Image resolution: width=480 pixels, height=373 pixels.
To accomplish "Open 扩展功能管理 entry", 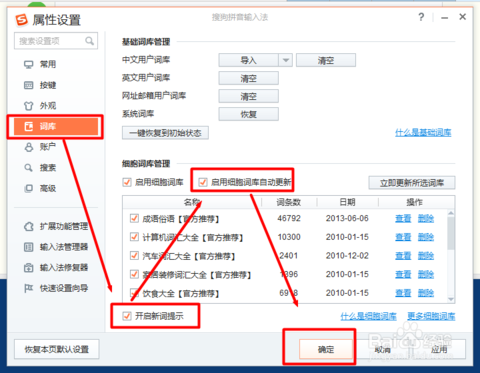I will point(56,227).
